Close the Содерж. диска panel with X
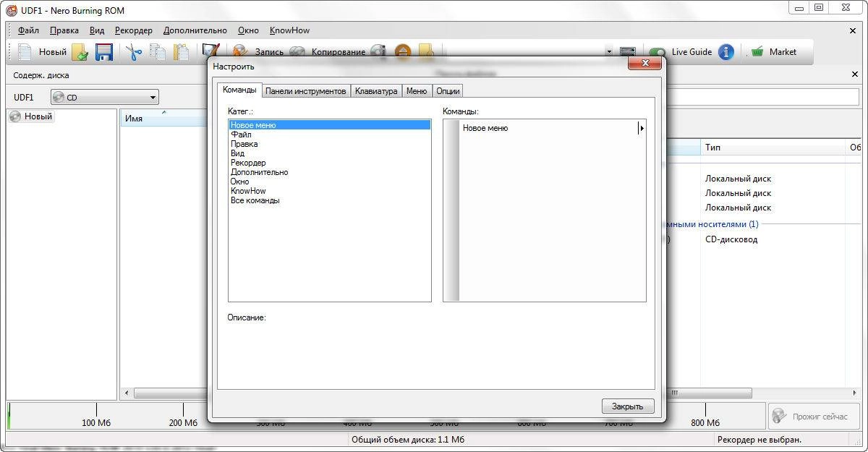 click(x=856, y=75)
